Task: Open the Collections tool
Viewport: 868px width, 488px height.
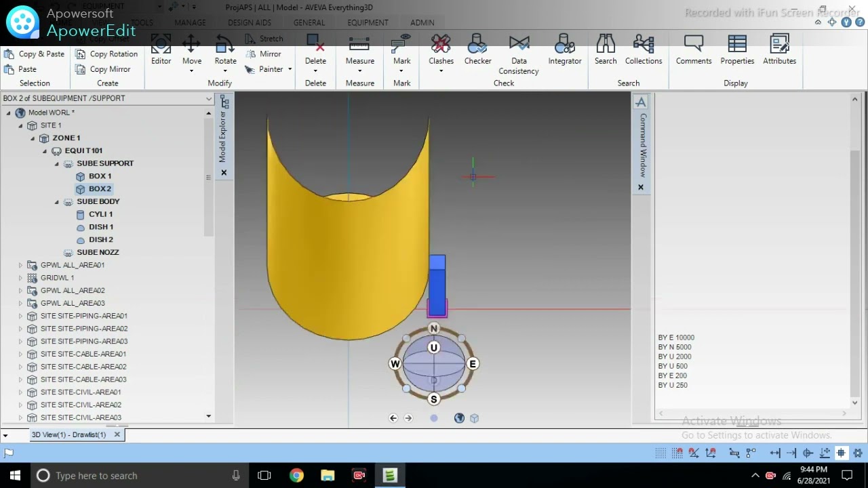Action: pyautogui.click(x=644, y=50)
